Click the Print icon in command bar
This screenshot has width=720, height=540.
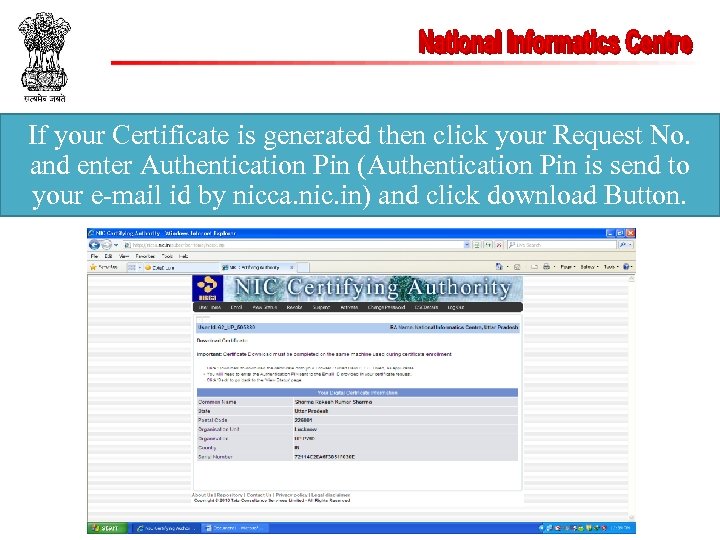[546, 266]
